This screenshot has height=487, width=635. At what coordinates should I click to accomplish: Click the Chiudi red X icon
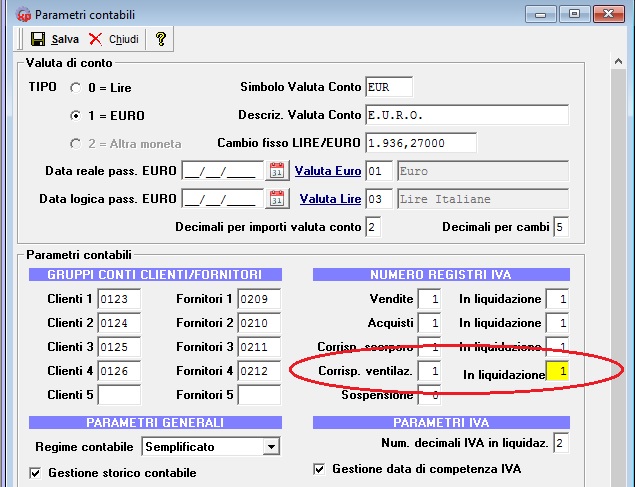point(96,39)
